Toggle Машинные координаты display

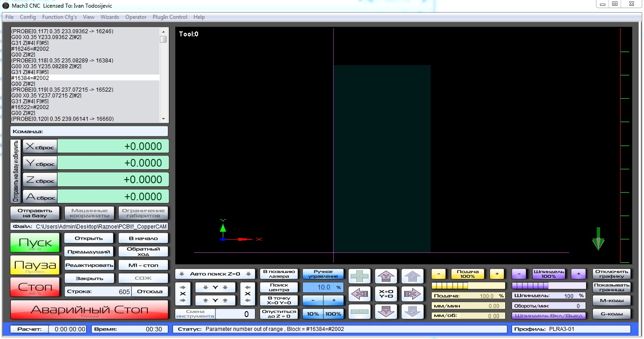(89, 213)
